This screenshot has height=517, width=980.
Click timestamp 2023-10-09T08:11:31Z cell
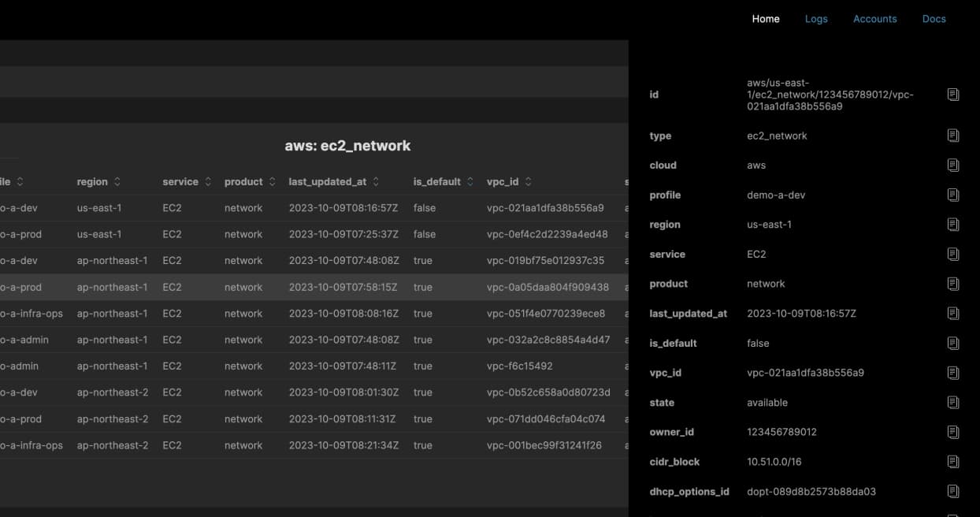[342, 419]
